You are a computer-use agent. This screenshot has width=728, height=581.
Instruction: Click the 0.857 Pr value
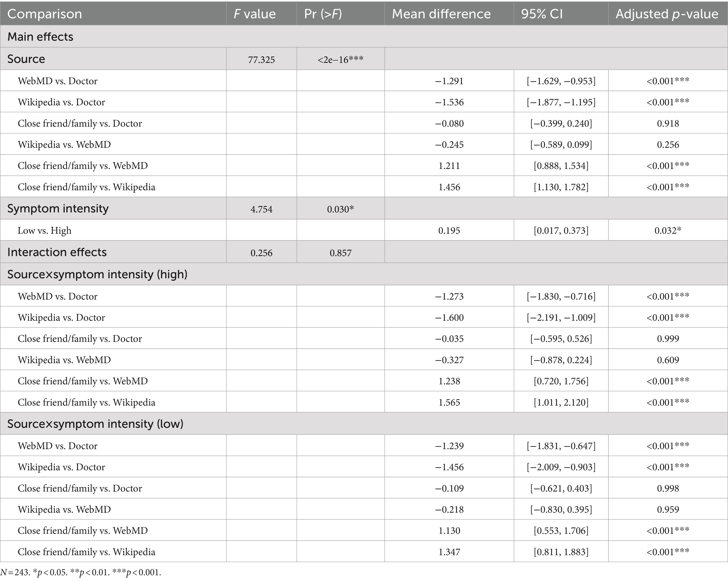pyautogui.click(x=341, y=253)
